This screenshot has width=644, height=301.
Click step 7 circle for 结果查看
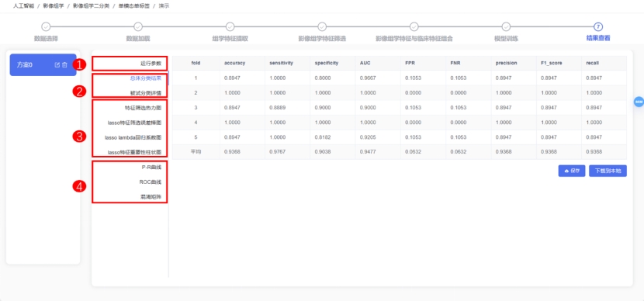click(x=598, y=26)
